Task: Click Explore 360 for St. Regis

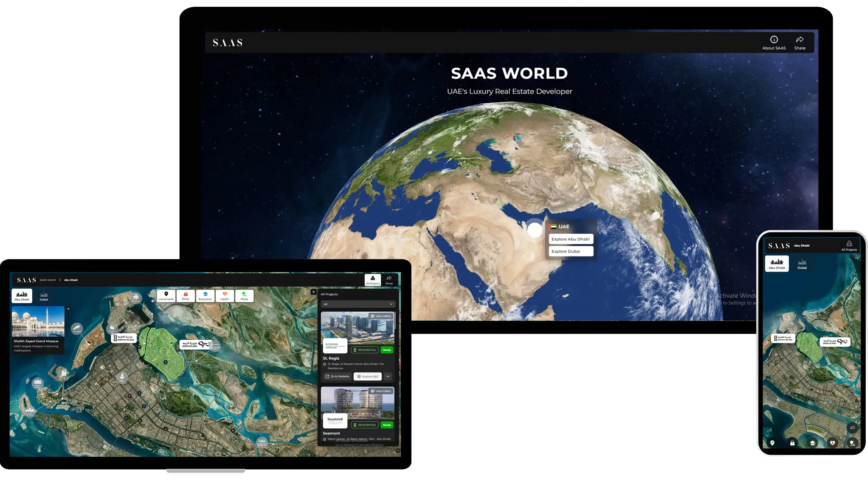Action: pyautogui.click(x=368, y=376)
